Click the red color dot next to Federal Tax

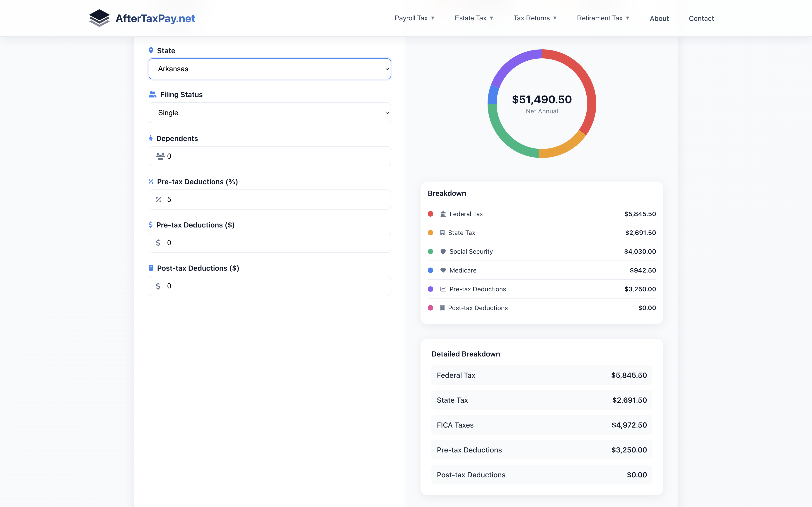tap(430, 214)
